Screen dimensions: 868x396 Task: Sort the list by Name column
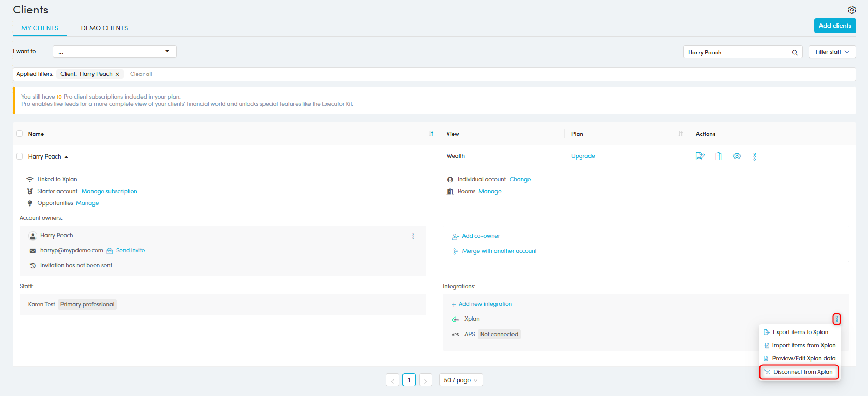tap(431, 134)
